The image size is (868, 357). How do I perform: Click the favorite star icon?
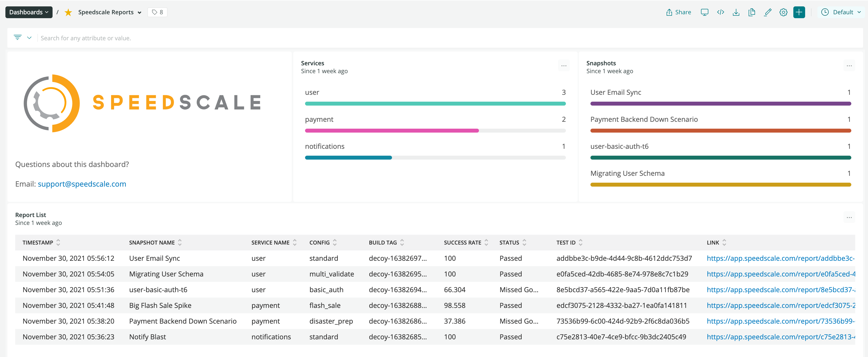pyautogui.click(x=68, y=13)
